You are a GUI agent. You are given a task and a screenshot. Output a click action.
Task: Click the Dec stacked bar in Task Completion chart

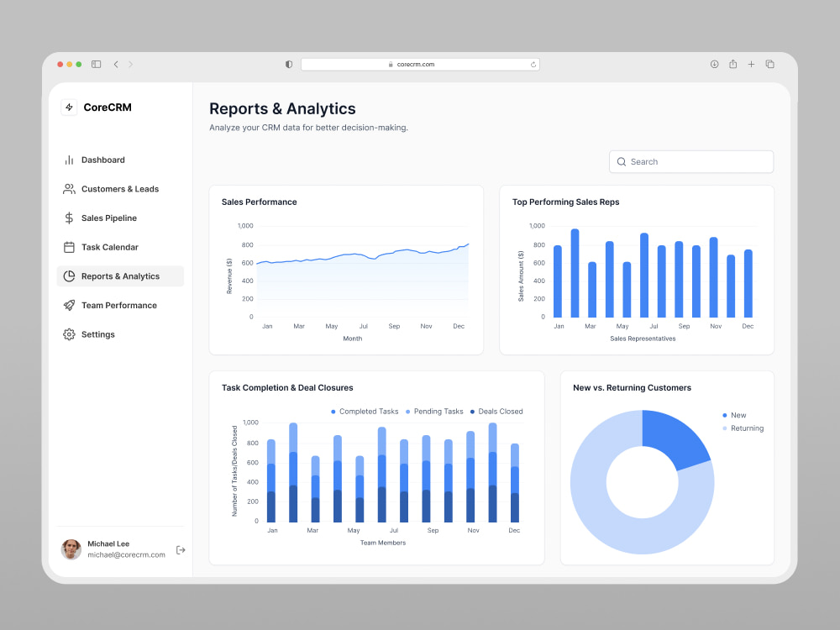[514, 483]
